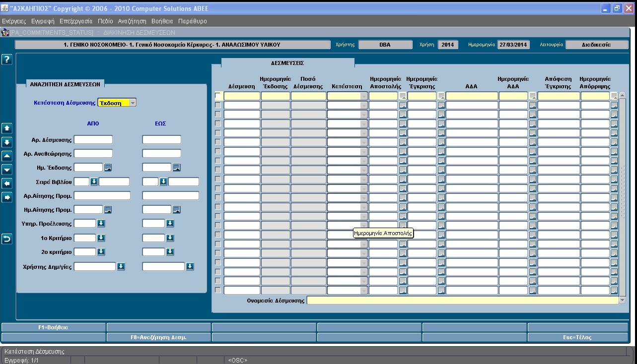Open the Αναζήτηση menu
Screen dimensions: 637x364
(x=132, y=21)
